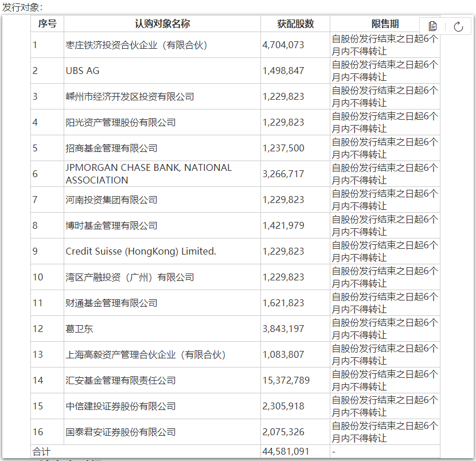Click the sequence number 10 cell

pyautogui.click(x=48, y=277)
